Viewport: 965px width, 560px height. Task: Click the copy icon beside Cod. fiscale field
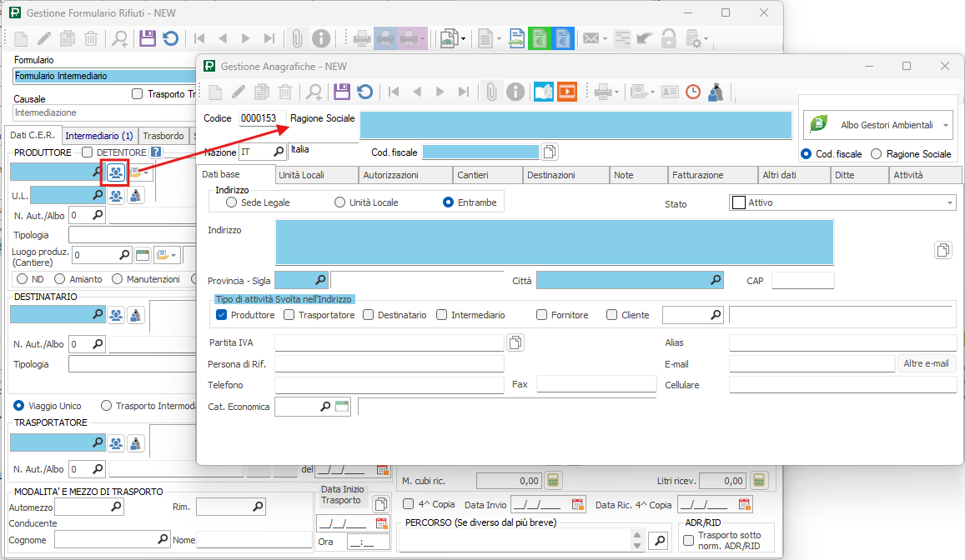[550, 152]
